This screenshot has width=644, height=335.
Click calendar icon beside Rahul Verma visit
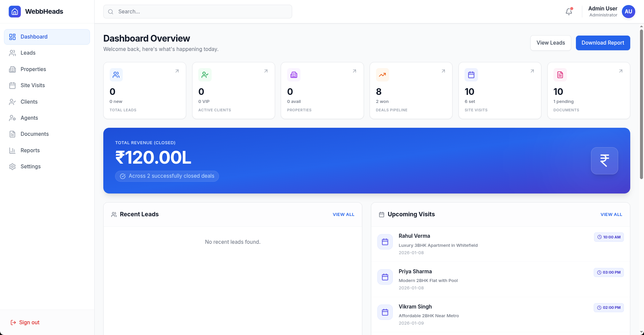point(385,242)
